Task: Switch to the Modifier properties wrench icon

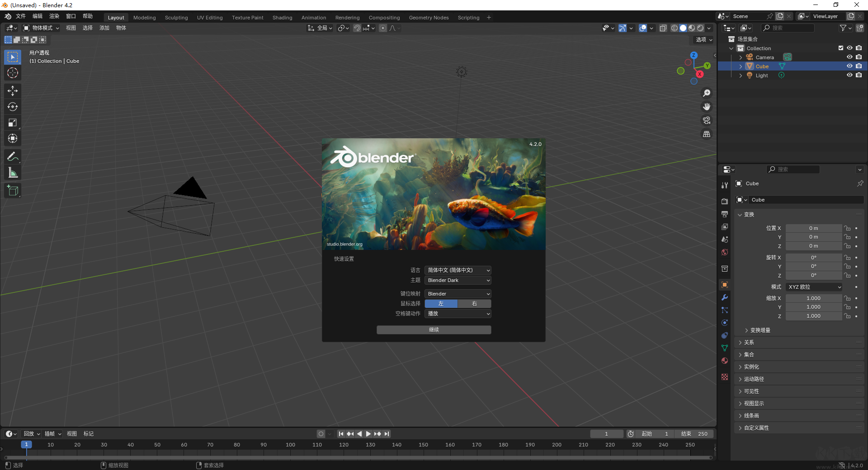Action: pos(724,297)
